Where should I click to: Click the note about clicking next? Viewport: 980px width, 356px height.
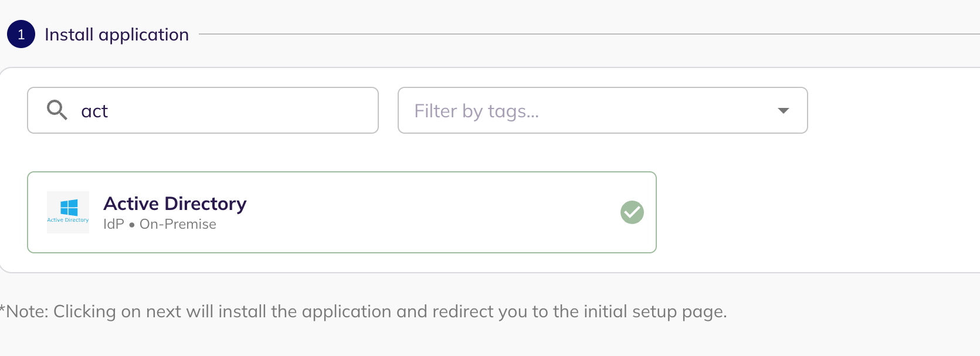(364, 311)
